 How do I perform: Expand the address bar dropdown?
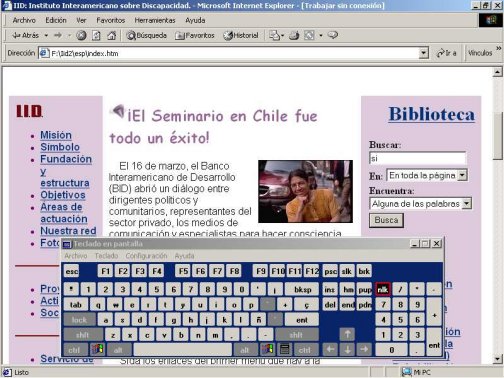tap(423, 53)
